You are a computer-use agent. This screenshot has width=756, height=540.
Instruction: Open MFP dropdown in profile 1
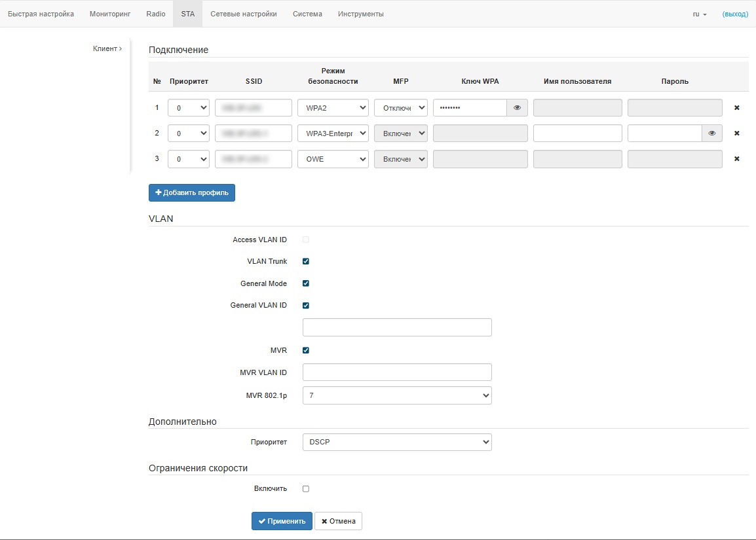click(401, 108)
